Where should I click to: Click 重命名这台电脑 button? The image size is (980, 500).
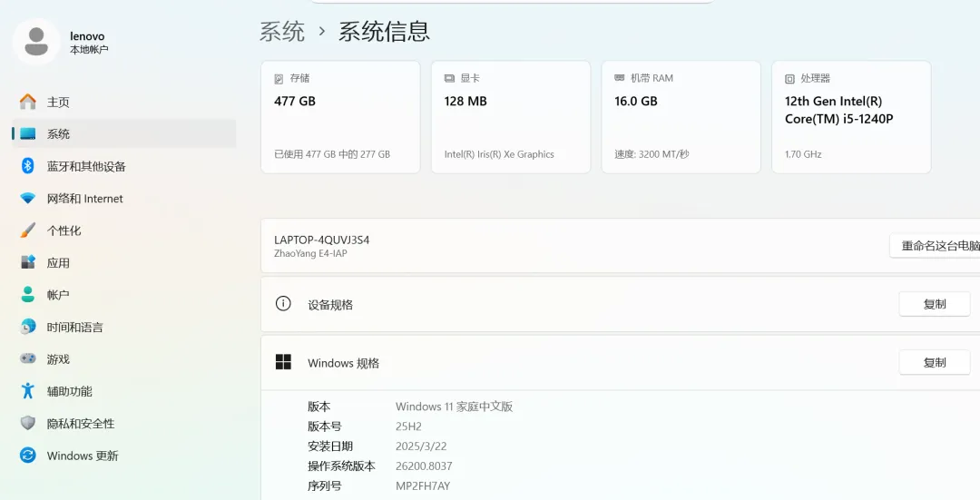click(x=935, y=246)
